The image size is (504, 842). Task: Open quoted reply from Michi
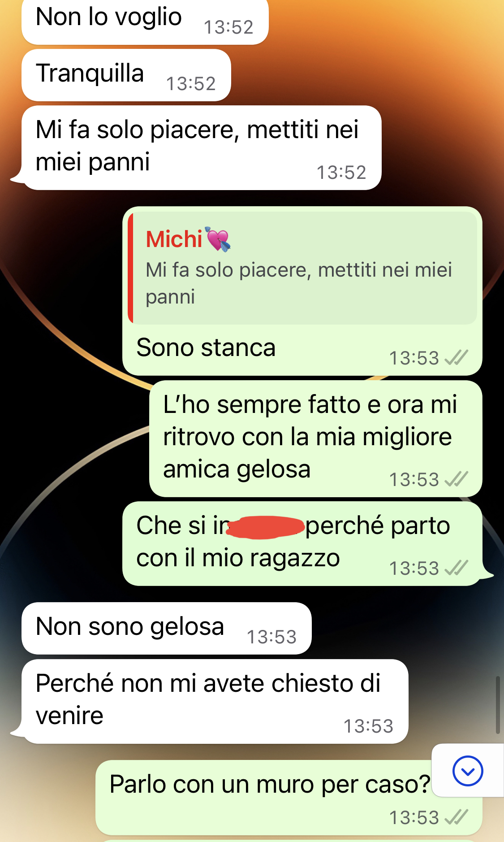tap(302, 268)
